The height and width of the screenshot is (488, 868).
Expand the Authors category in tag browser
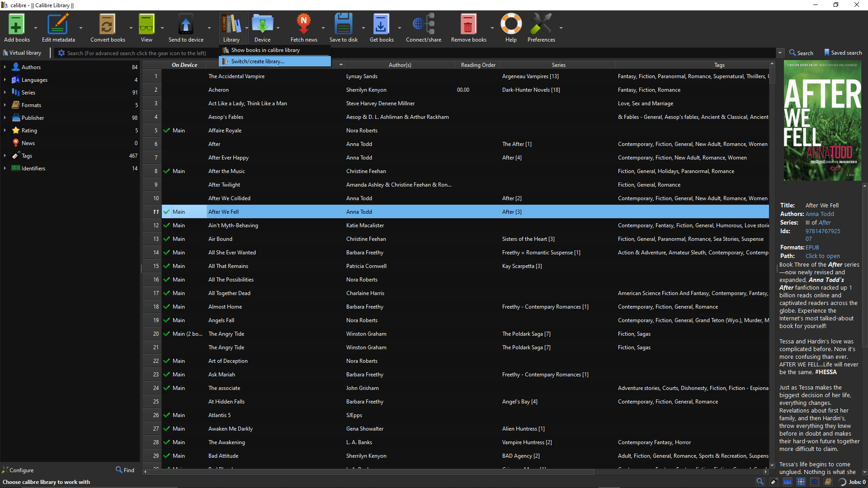pyautogui.click(x=5, y=67)
